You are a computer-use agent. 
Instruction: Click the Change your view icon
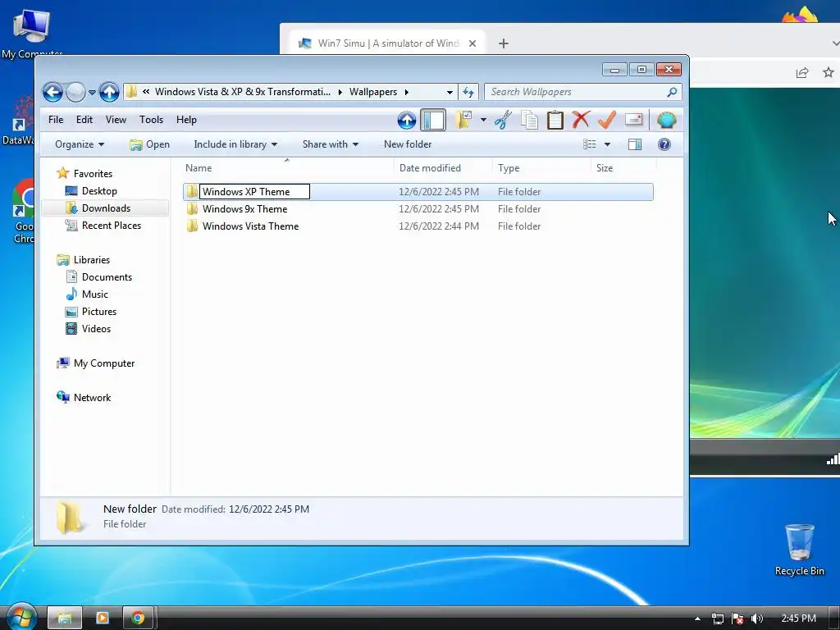coord(590,144)
